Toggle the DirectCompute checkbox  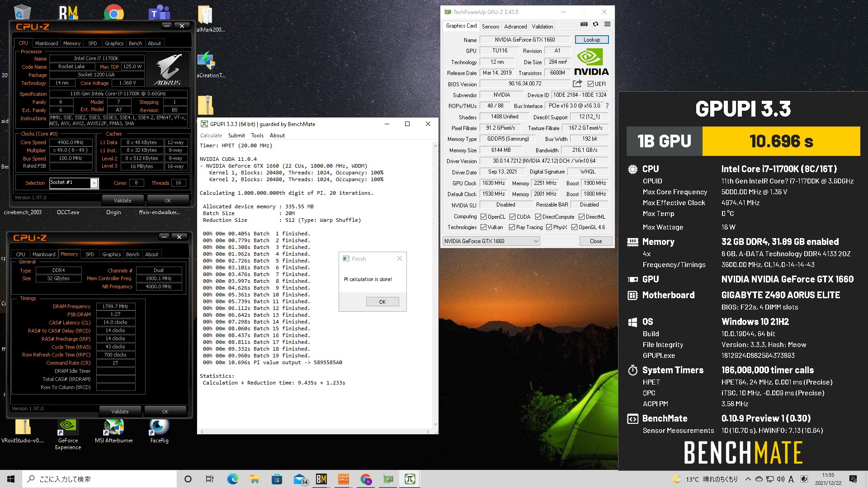pyautogui.click(x=538, y=217)
